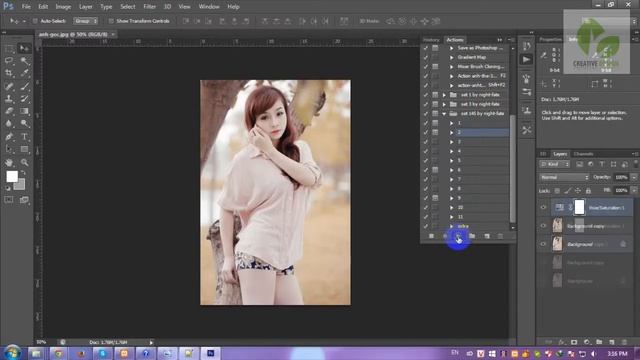Screen dimensions: 640x360
Task: Add layer mask from Layers panel bottom
Action: (x=574, y=342)
